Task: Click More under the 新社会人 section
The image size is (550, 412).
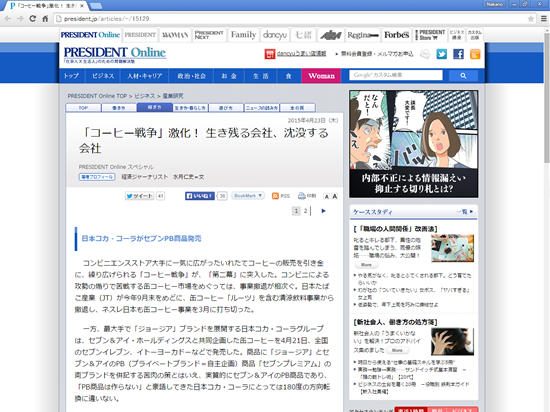Action: coord(397,350)
